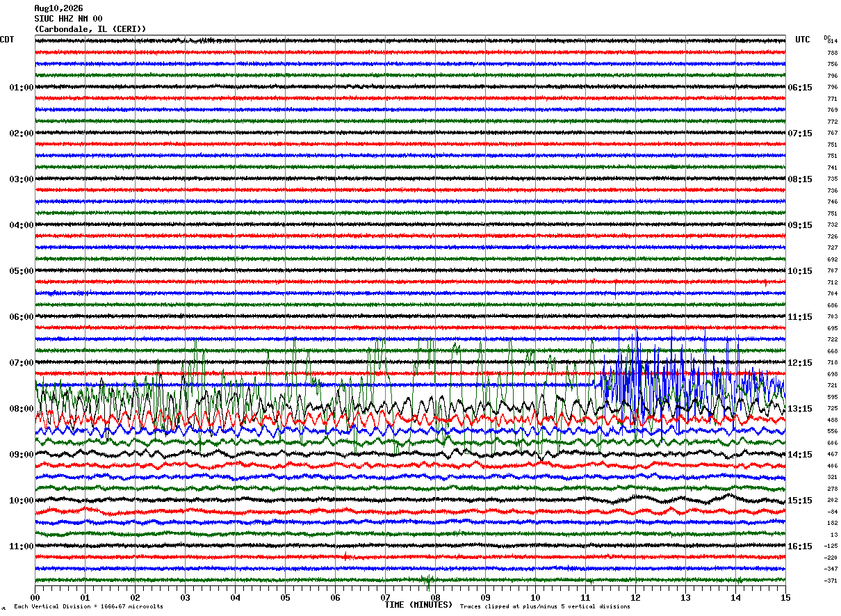The height and width of the screenshot is (616, 841).
Task: Click the Carbondale, IL (CERI) location text
Action: pyautogui.click(x=90, y=29)
